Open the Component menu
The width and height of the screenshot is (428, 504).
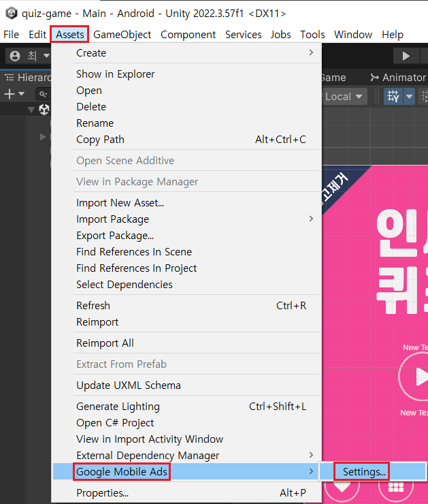tap(188, 34)
